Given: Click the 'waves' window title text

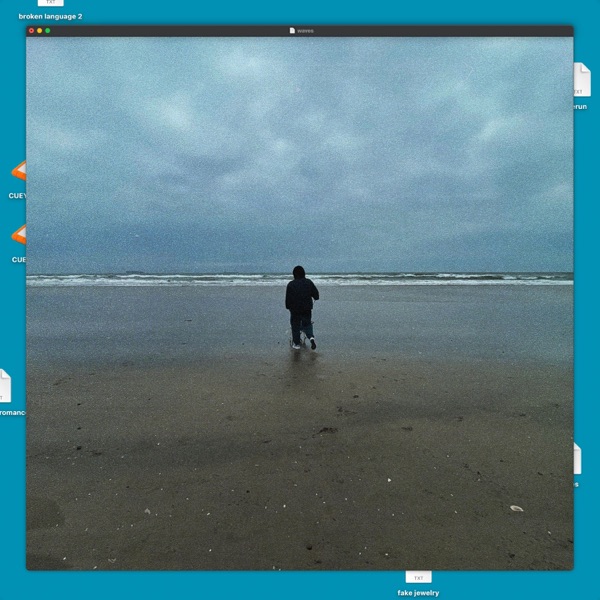Looking at the screenshot, I should click(x=305, y=31).
